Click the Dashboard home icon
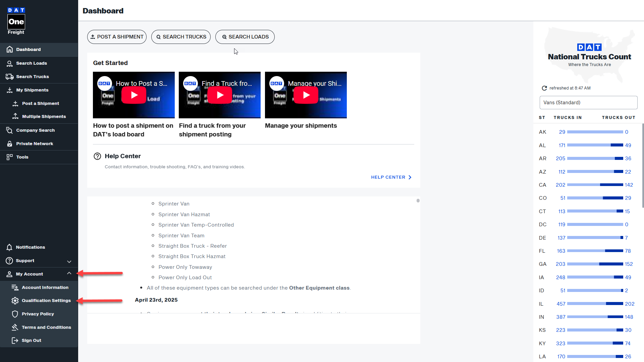 coord(10,49)
